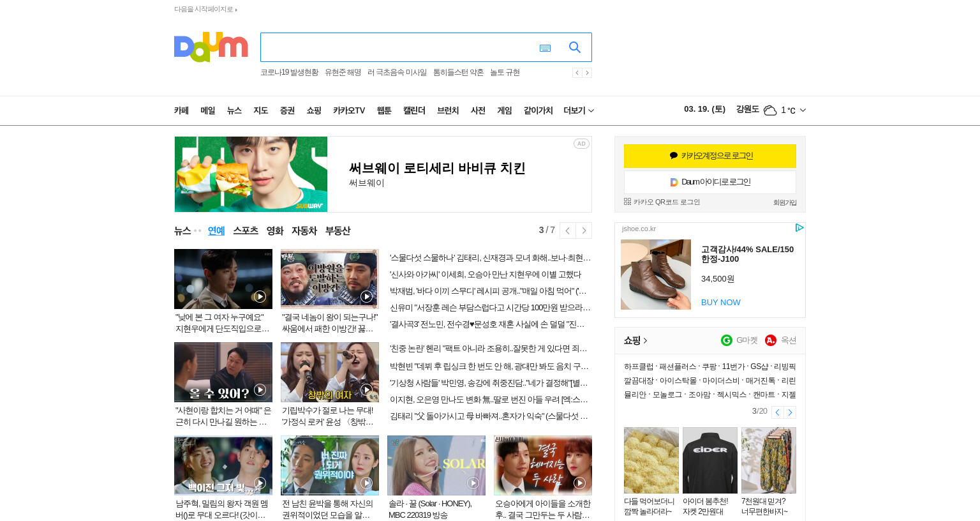The width and height of the screenshot is (980, 521).
Task: Click the 하프클럽 shopping mall link
Action: point(639,366)
